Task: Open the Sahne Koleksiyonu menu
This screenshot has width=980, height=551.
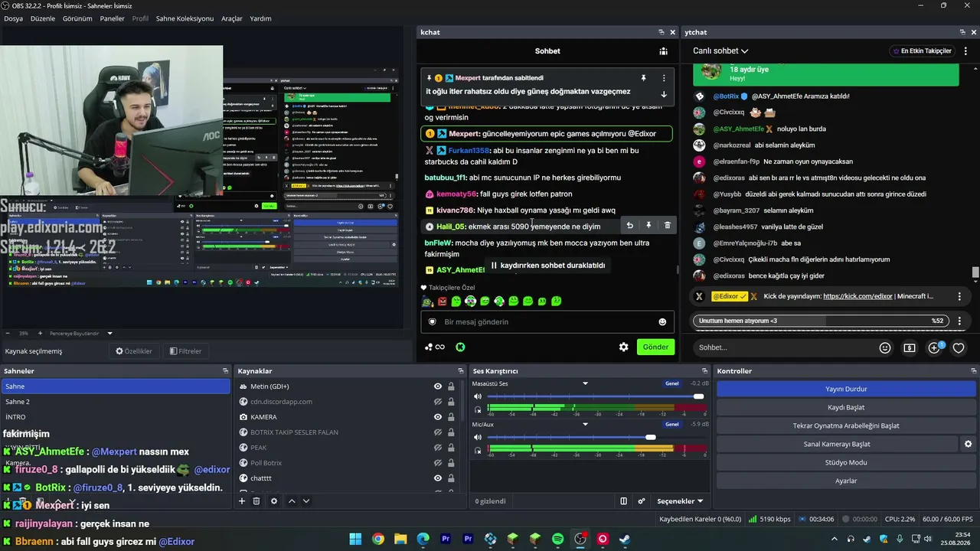Action: [185, 18]
